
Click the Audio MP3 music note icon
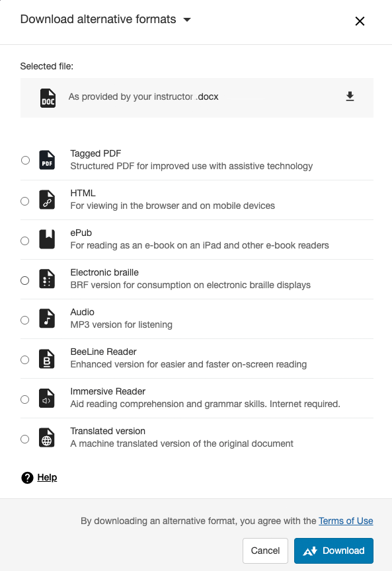[x=46, y=319]
